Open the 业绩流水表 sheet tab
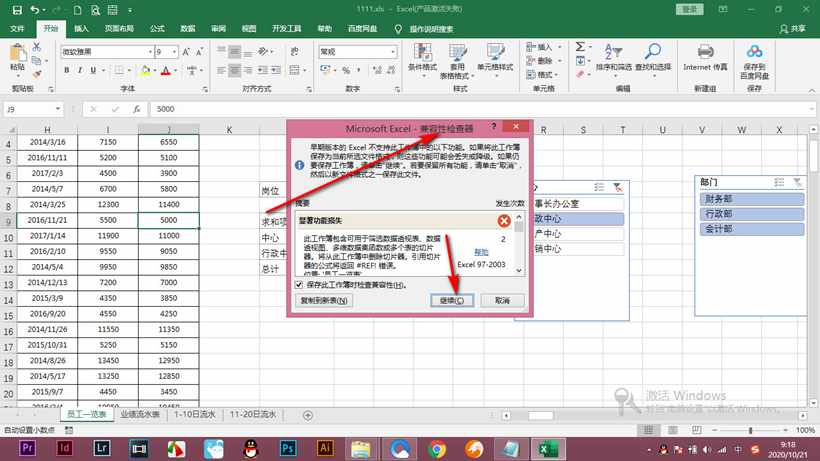 coord(140,414)
